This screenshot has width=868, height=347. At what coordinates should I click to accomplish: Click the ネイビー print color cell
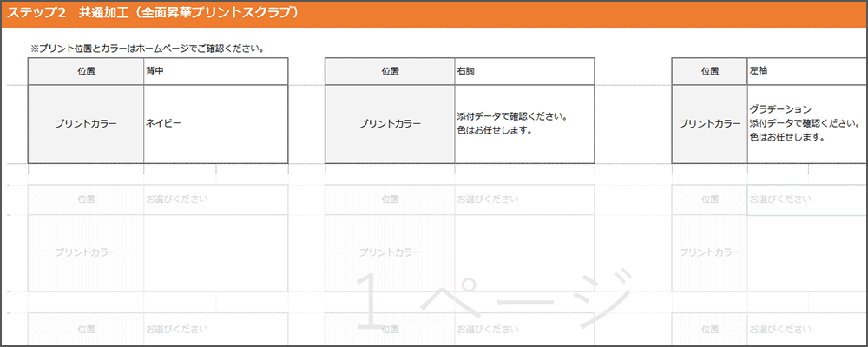215,124
